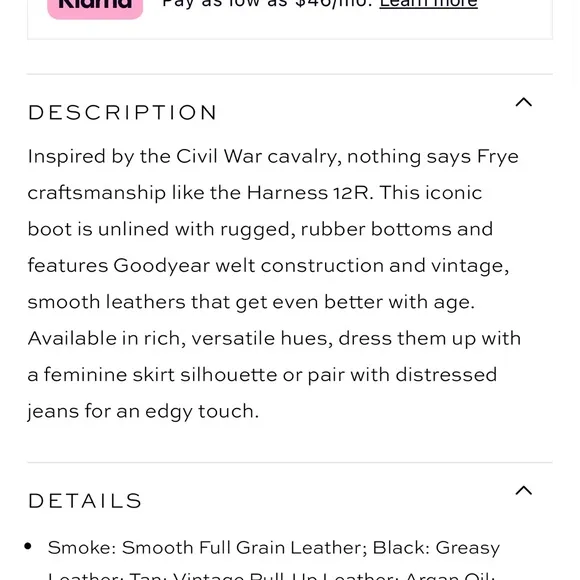Click the DESCRIPTION section heading

pyautogui.click(x=122, y=112)
